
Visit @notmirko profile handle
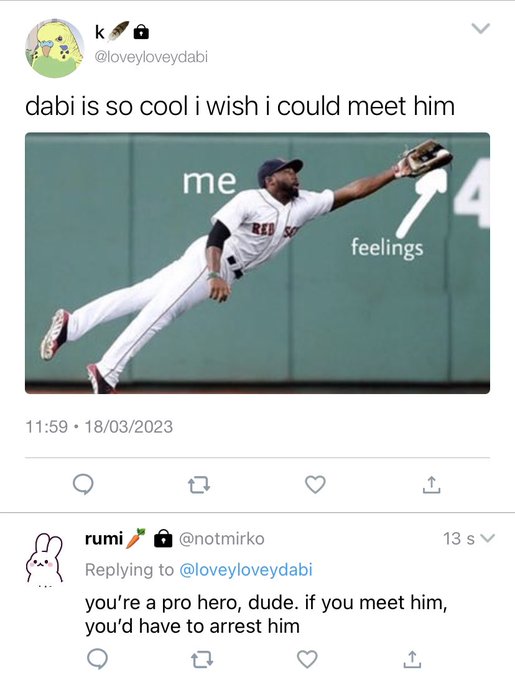pyautogui.click(x=222, y=539)
